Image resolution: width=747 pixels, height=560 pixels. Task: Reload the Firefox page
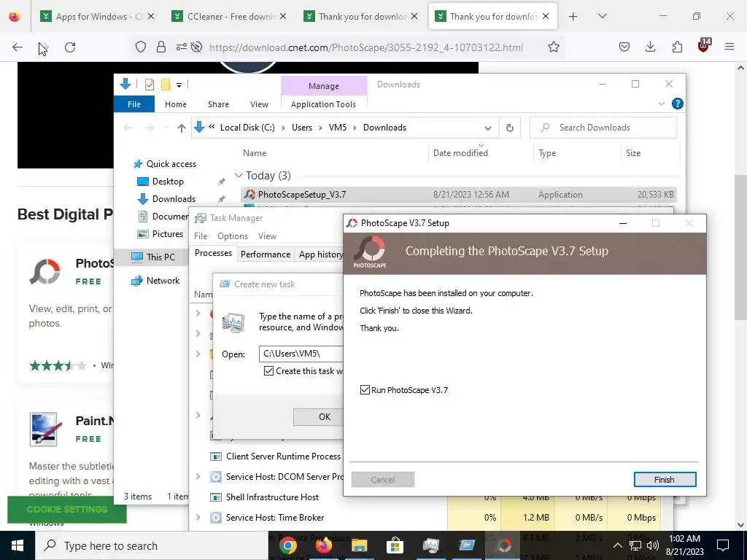click(70, 47)
